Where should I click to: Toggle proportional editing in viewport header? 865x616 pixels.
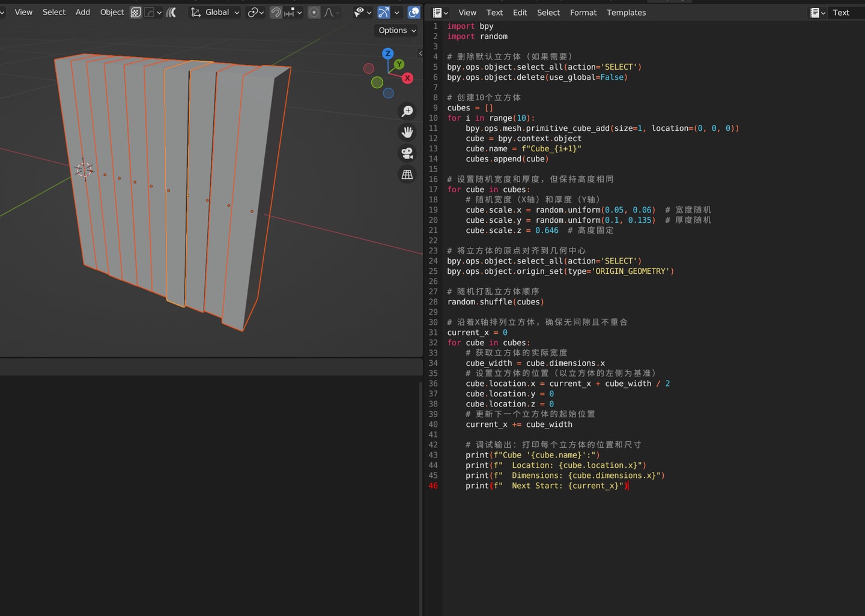pyautogui.click(x=314, y=13)
